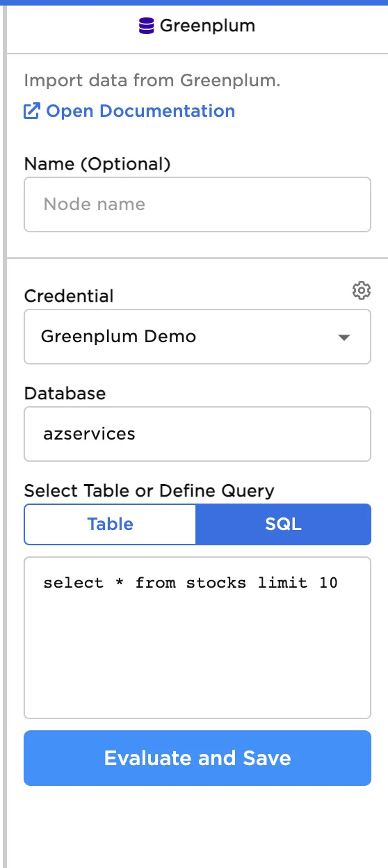Select the SQL tab
The height and width of the screenshot is (868, 388).
(x=284, y=524)
